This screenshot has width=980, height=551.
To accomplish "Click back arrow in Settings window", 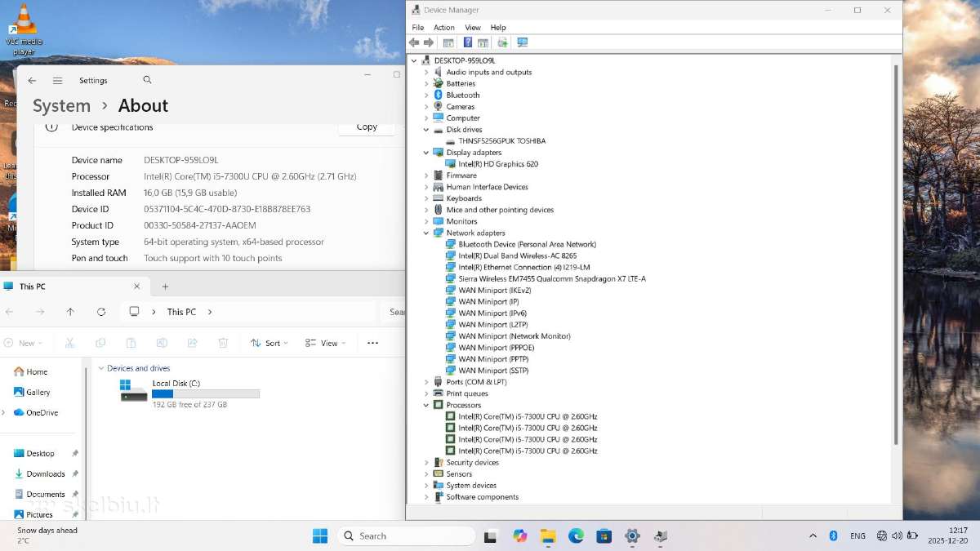I will coord(32,81).
